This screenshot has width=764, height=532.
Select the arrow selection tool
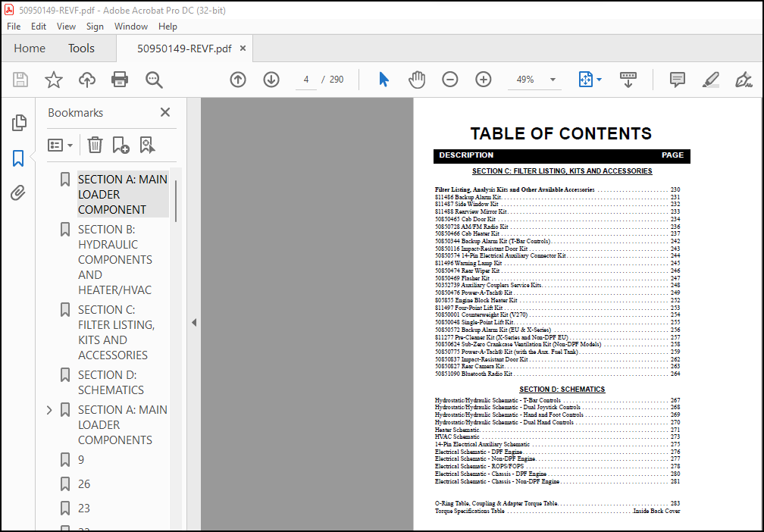(384, 80)
